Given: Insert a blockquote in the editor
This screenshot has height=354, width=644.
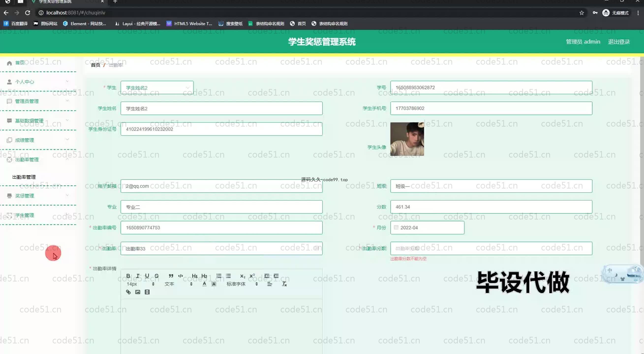Looking at the screenshot, I should point(171,276).
